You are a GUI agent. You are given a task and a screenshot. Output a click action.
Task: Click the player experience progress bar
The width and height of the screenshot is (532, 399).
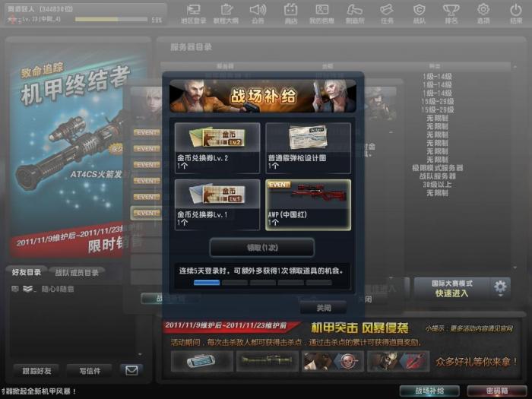pos(111,20)
